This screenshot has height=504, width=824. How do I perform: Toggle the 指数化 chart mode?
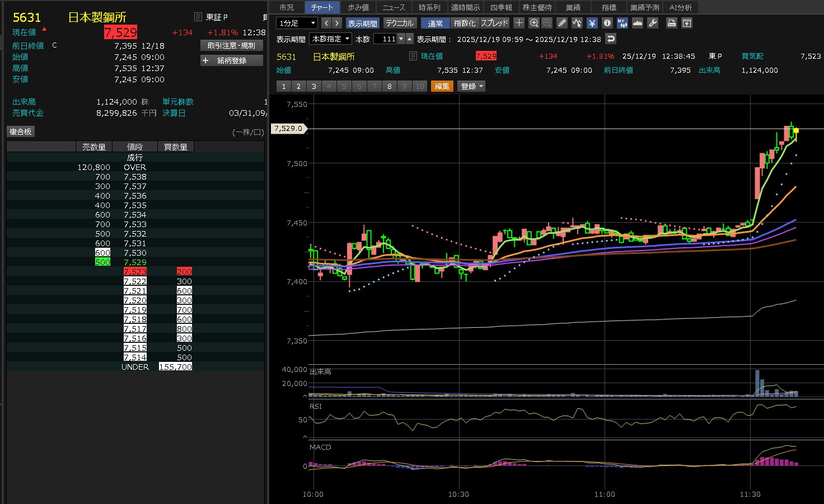465,23
